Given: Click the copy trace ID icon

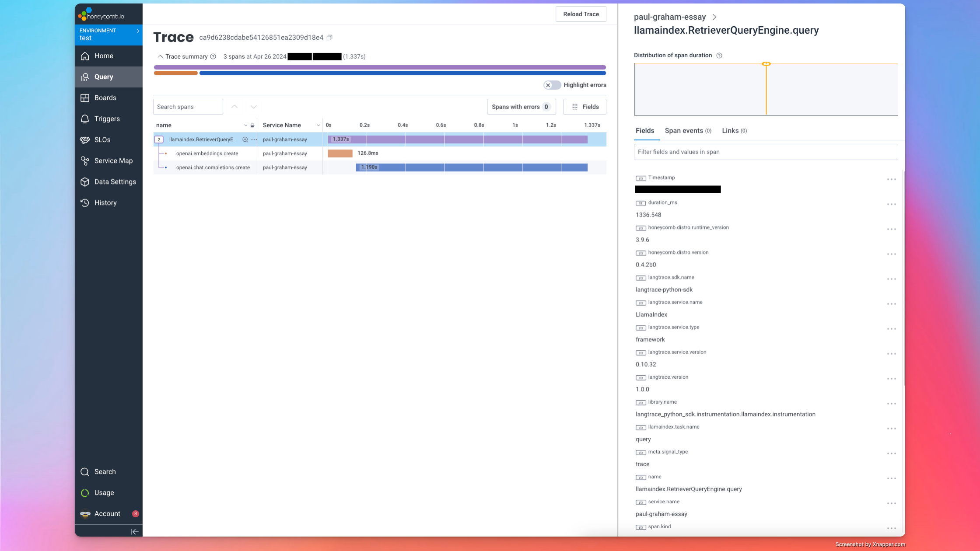Looking at the screenshot, I should tap(329, 38).
